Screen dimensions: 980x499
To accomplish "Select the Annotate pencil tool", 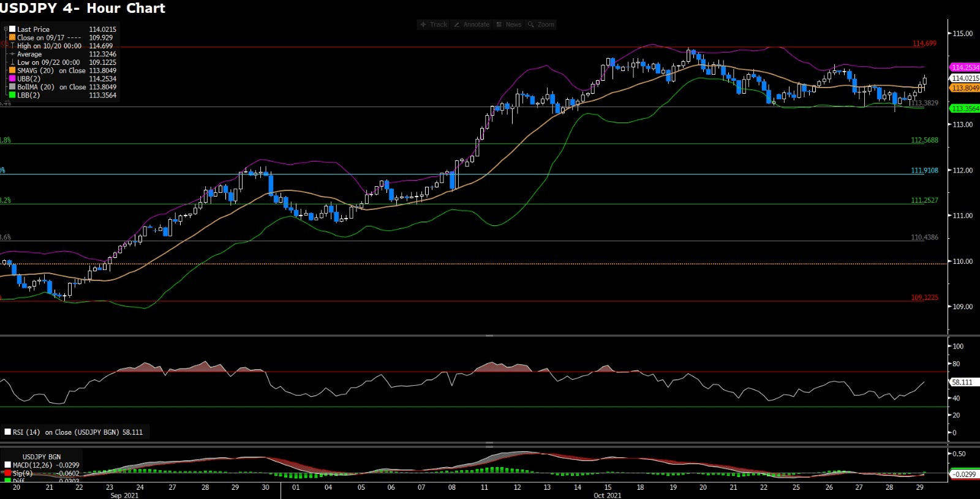I will point(472,24).
